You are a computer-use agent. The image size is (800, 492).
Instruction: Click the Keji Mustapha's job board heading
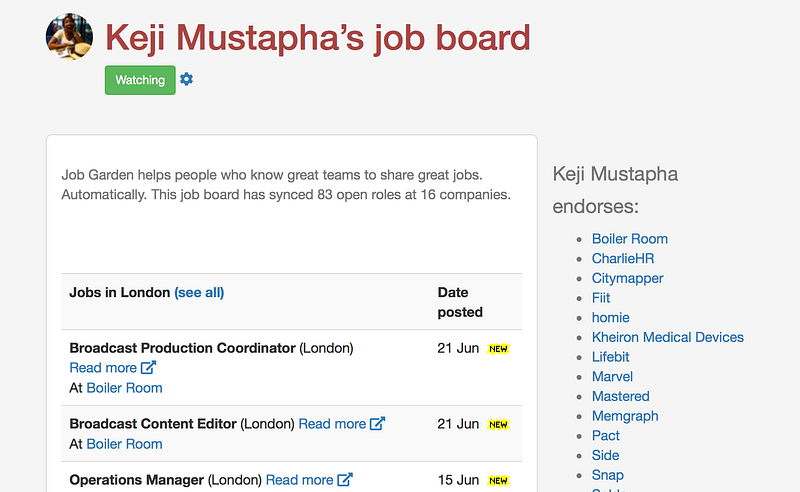pyautogui.click(x=318, y=38)
